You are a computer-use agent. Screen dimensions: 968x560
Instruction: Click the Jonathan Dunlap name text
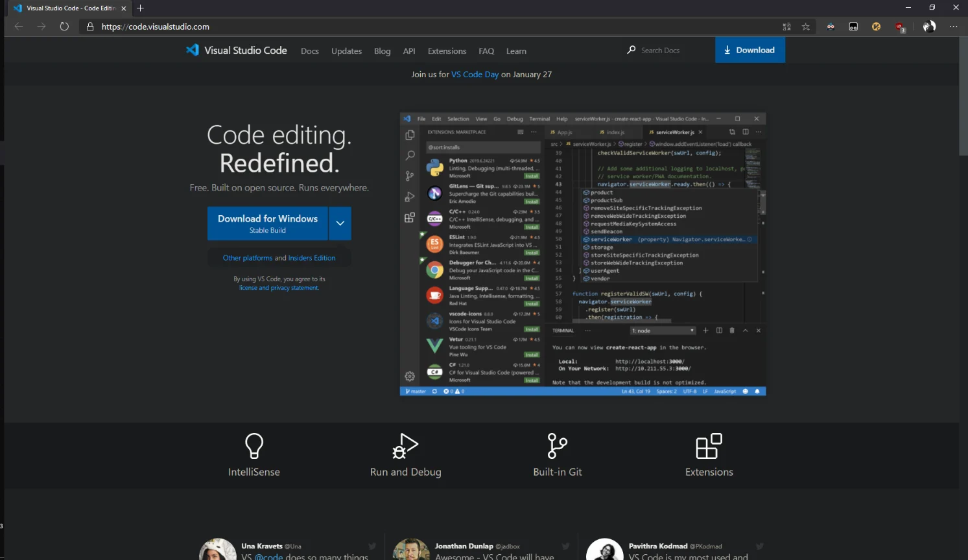[x=464, y=546]
